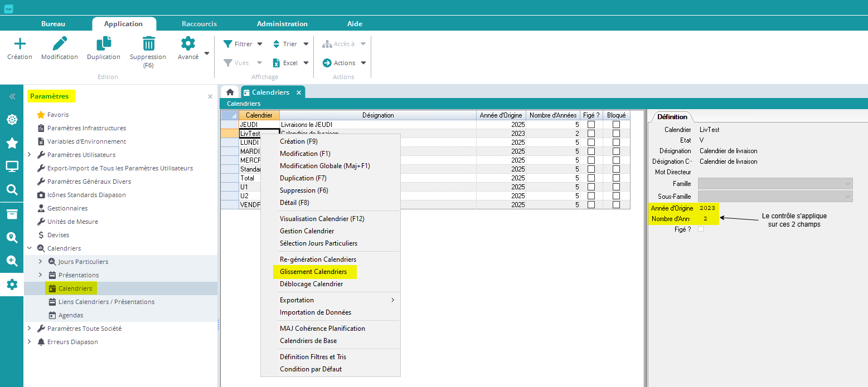Switch to the Administration ribbon tab
The width and height of the screenshot is (868, 387).
coord(282,24)
